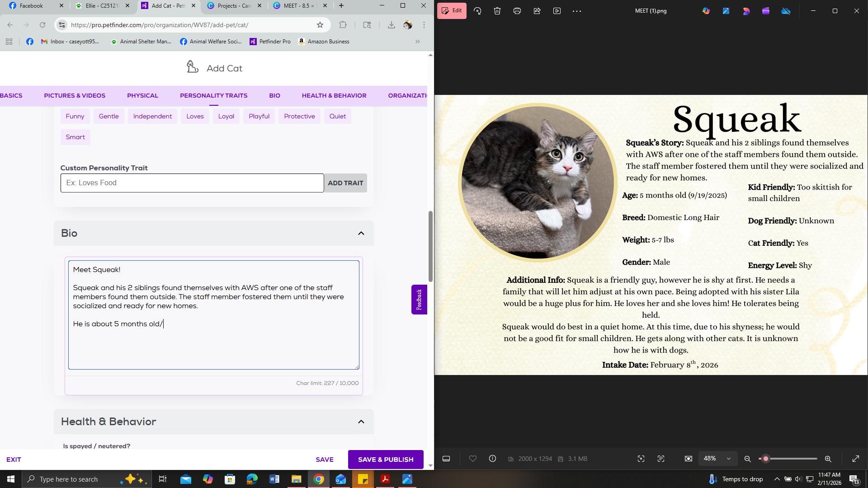Enable the filmstrip view in Photos
This screenshot has height=488, width=868.
pos(446,459)
